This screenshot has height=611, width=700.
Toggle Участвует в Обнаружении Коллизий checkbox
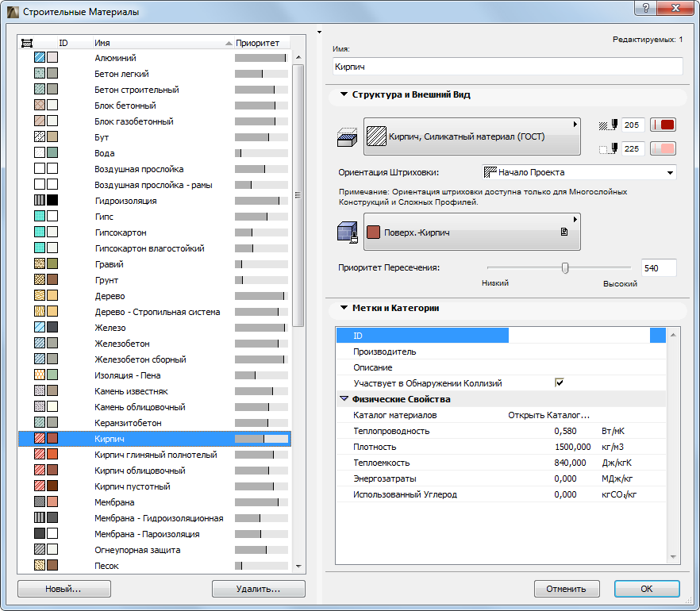point(559,382)
